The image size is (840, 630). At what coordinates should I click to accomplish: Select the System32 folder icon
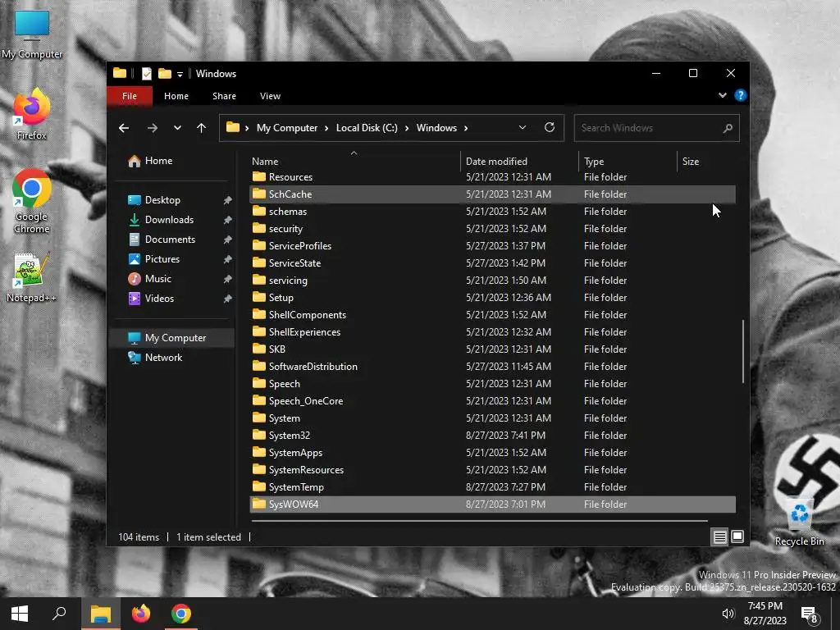(x=259, y=435)
